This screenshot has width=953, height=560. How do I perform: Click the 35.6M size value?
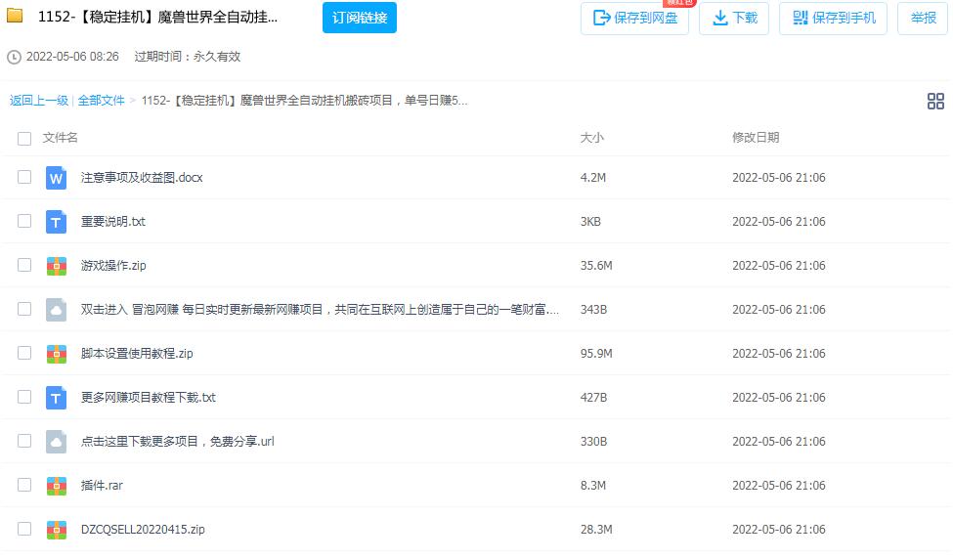(596, 266)
